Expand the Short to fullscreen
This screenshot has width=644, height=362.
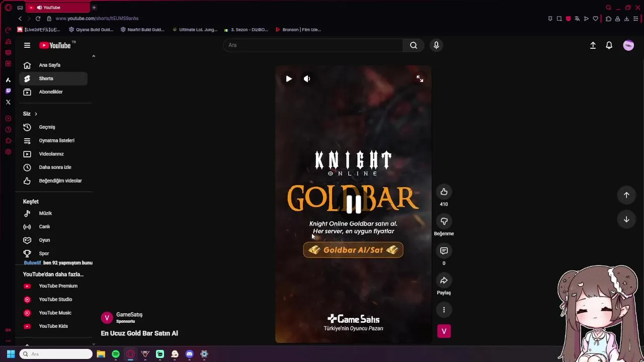(x=420, y=79)
